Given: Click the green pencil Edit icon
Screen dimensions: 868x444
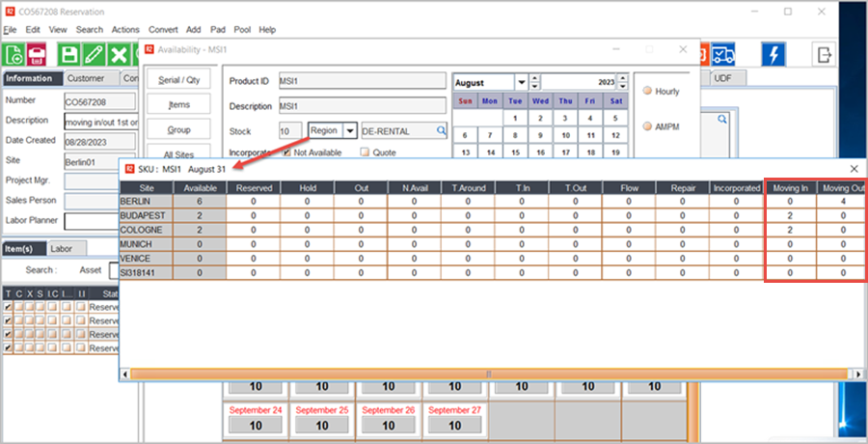Looking at the screenshot, I should [x=94, y=55].
